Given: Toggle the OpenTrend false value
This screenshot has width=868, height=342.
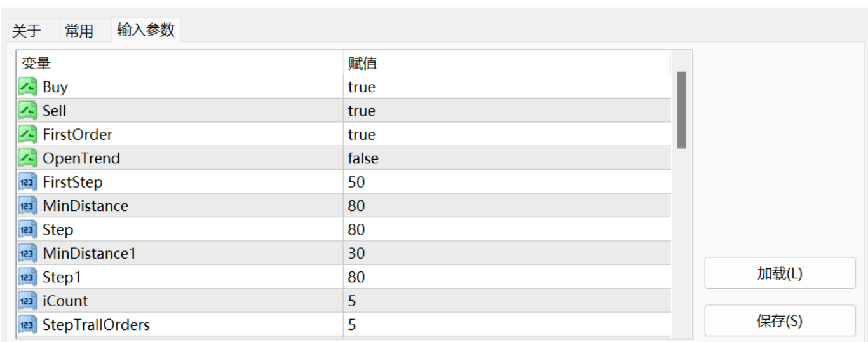Looking at the screenshot, I should click(x=363, y=158).
